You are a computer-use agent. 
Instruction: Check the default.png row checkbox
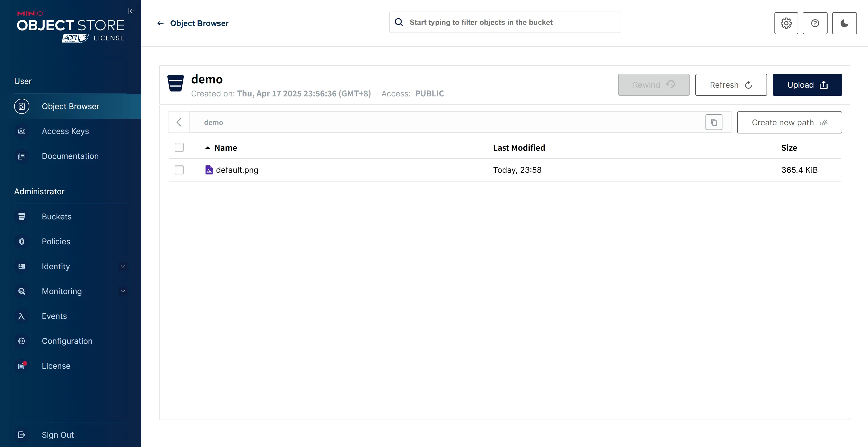[x=179, y=170]
